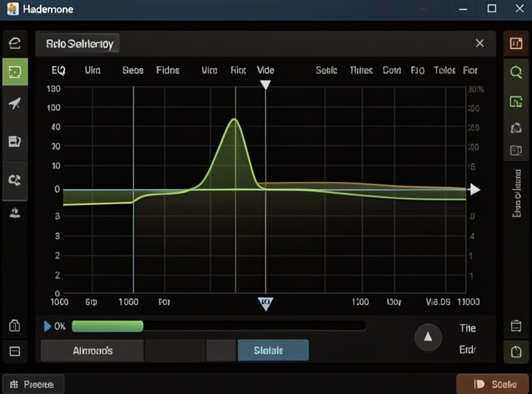532x394 pixels.
Task: Click the mountain picture icon in right sidebar
Action: pyautogui.click(x=516, y=128)
